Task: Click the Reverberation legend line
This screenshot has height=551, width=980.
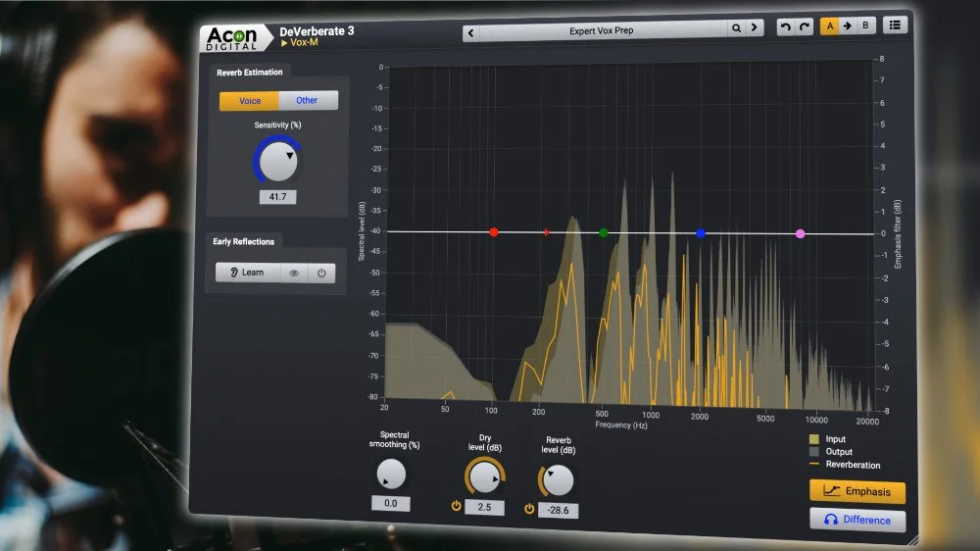Action: 813,464
